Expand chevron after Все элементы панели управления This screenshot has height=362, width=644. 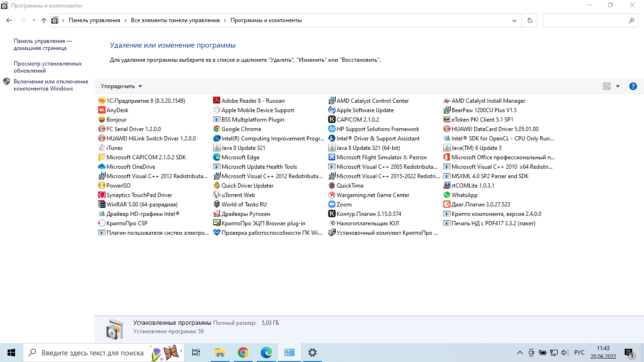coord(225,21)
